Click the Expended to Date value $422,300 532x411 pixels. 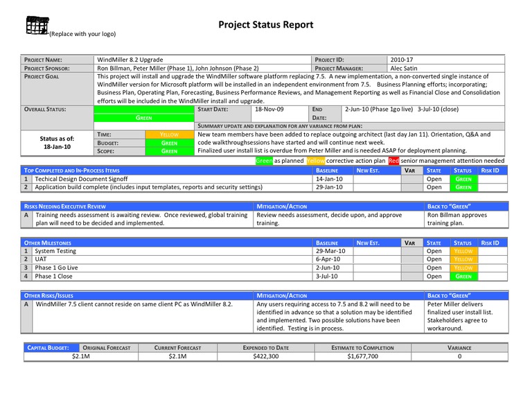point(266,356)
